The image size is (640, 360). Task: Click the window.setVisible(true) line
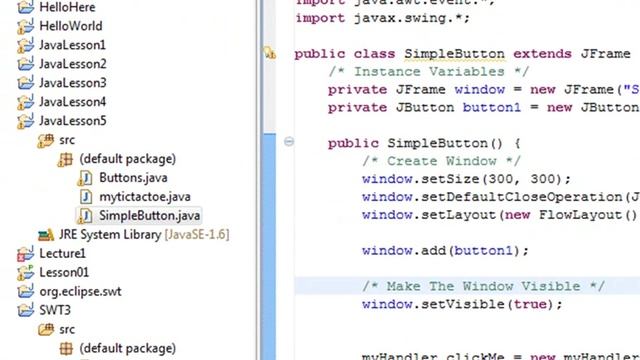pos(462,304)
